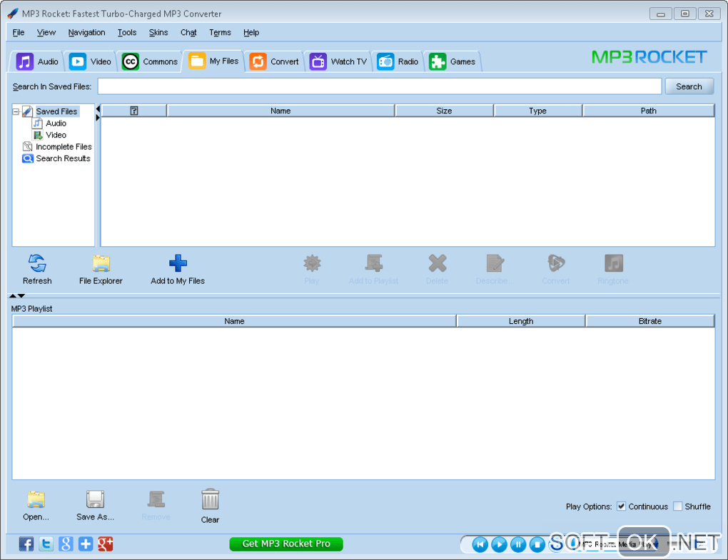
Task: Collapse the tree panel with the left arrow
Action: (x=98, y=109)
